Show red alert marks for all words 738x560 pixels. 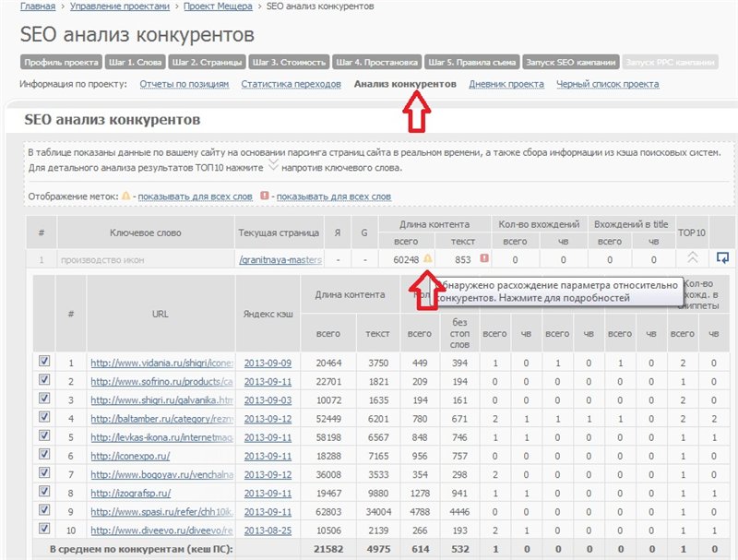click(333, 197)
